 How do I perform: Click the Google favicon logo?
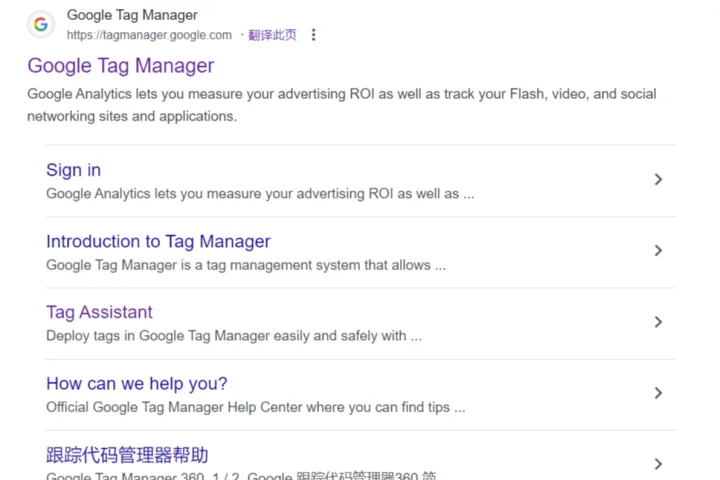tap(41, 24)
